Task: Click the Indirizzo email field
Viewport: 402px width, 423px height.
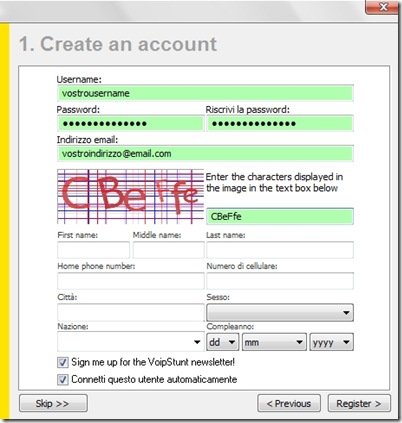Action: tap(205, 154)
